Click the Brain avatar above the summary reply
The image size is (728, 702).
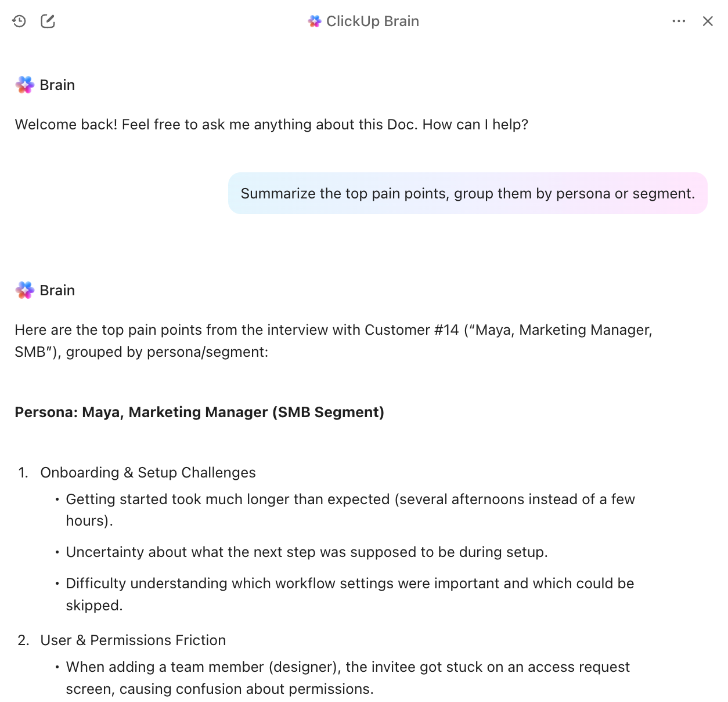pyautogui.click(x=25, y=290)
